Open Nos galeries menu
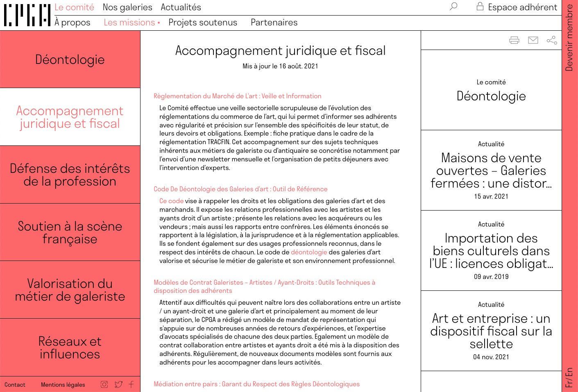Viewport: 578px width, 392px height. click(x=127, y=7)
